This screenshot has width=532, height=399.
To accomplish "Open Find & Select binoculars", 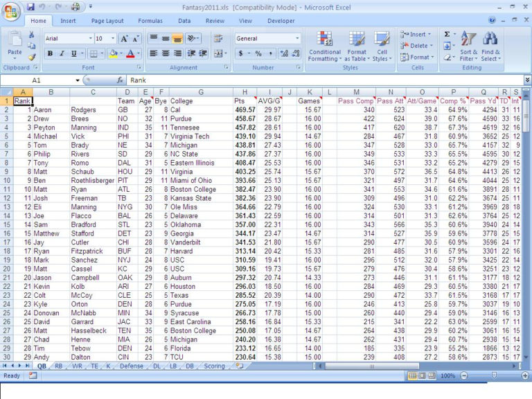I will click(x=490, y=46).
